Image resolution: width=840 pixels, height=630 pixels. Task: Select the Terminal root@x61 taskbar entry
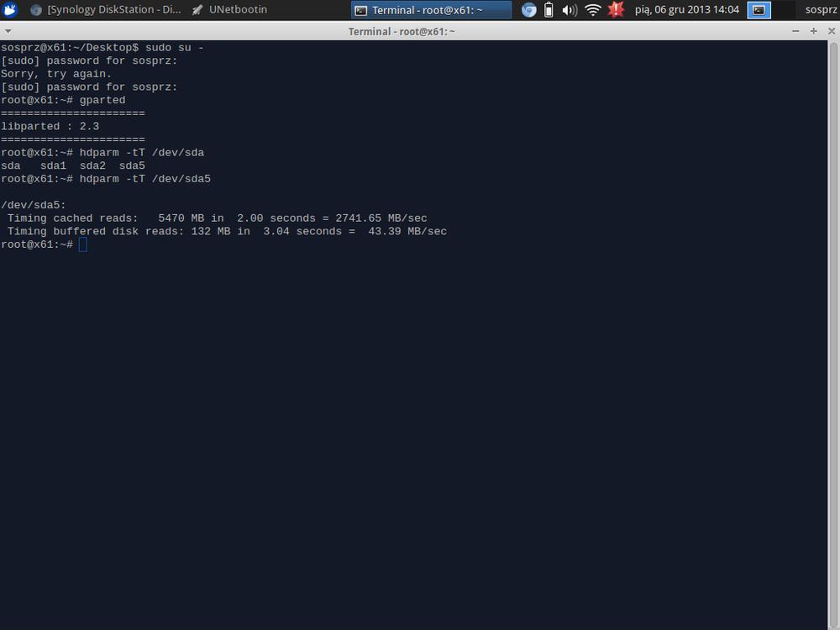click(x=431, y=10)
